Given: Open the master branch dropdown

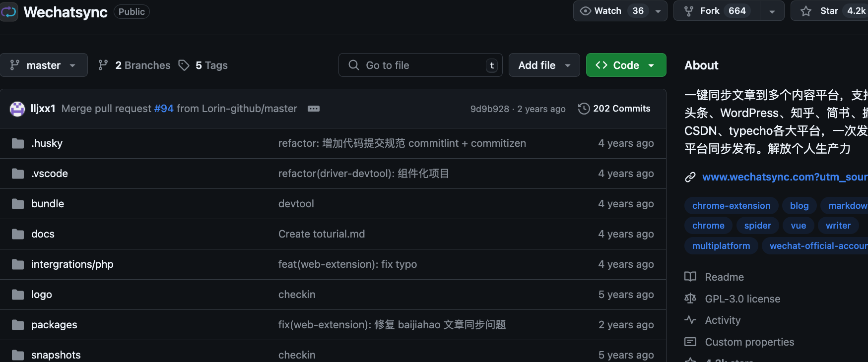Looking at the screenshot, I should coord(44,65).
